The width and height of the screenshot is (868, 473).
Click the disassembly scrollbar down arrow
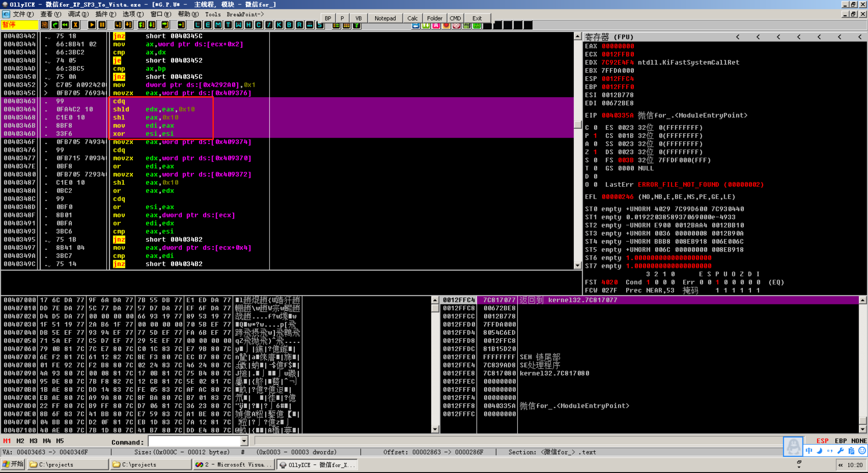point(577,266)
